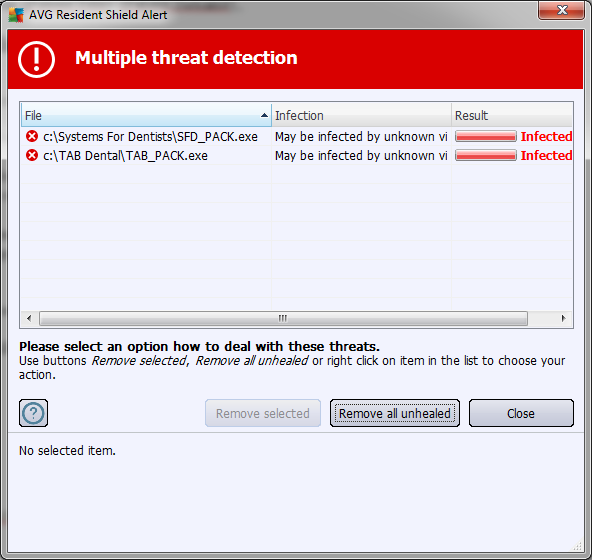Select the c:\Systems For Dentists\SFD_PACK.exe row
Image resolution: width=592 pixels, height=560 pixels.
(x=296, y=136)
